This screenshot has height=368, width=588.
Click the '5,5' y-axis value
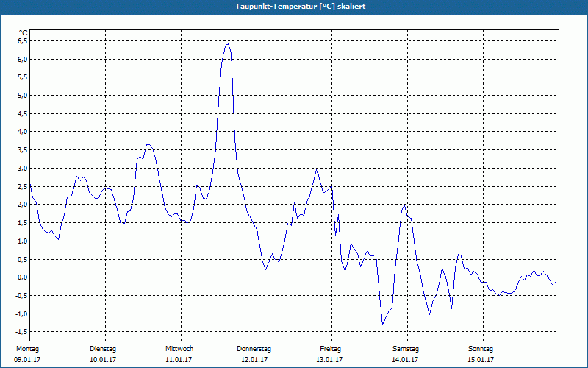tap(23, 77)
